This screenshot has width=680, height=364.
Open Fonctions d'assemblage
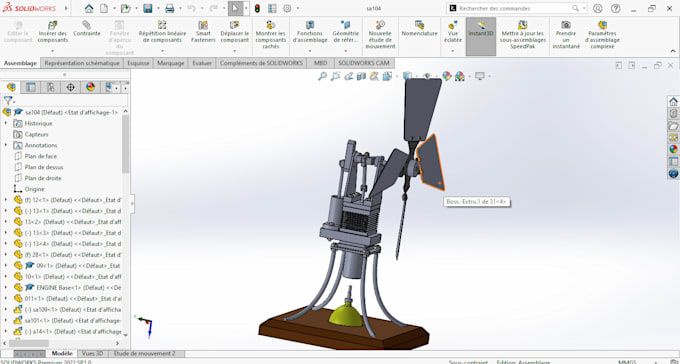[310, 32]
